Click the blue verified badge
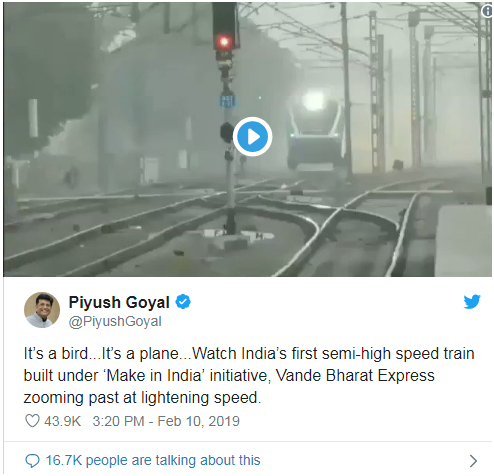494x476 pixels. coord(183,302)
